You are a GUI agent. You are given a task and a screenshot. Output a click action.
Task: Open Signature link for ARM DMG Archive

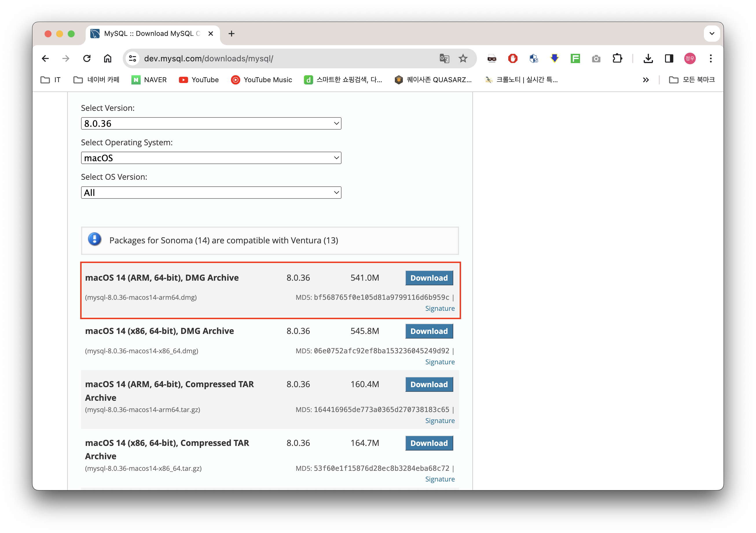(440, 308)
